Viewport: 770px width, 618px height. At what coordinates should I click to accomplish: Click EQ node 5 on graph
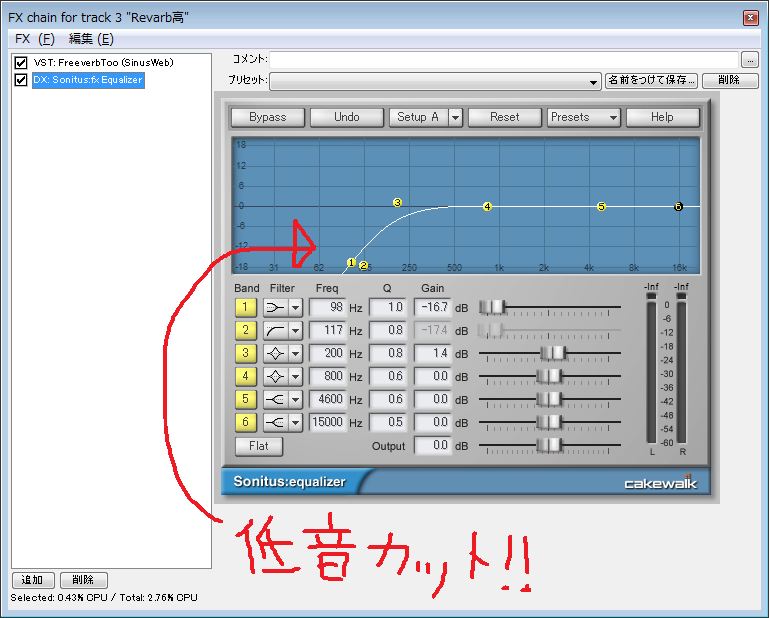pyautogui.click(x=601, y=206)
